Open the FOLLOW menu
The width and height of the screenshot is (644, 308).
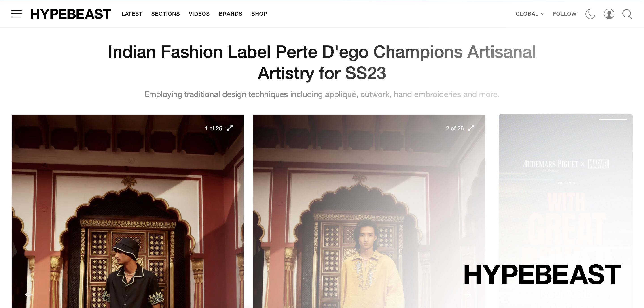coord(564,14)
